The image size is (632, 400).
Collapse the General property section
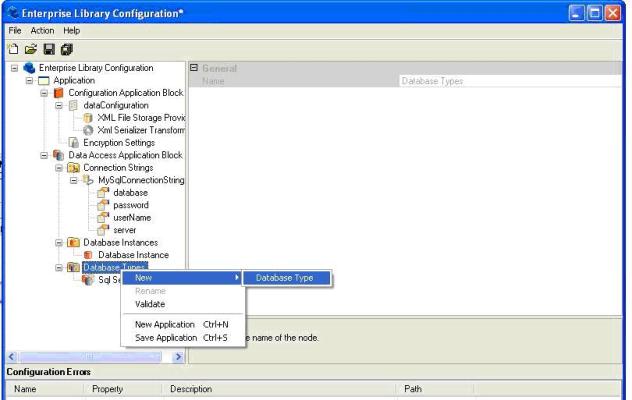(194, 68)
